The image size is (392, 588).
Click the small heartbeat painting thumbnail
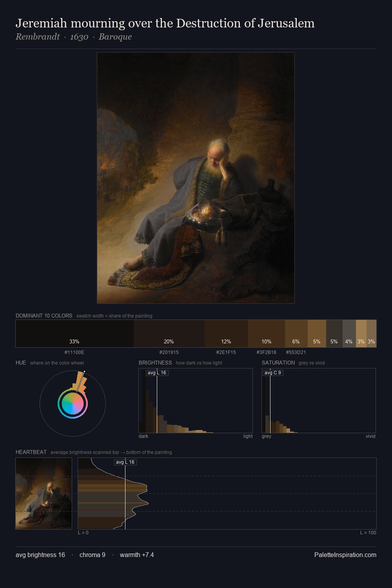[44, 494]
